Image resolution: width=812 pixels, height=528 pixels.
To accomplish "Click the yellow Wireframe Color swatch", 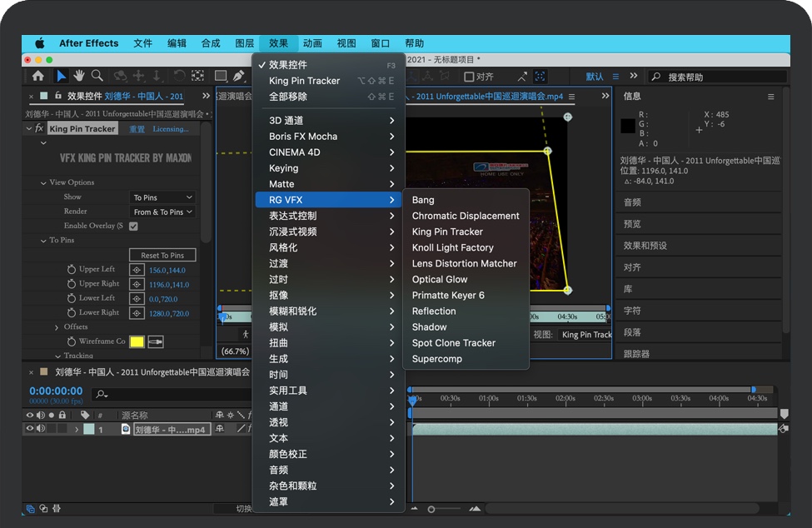I will [137, 341].
